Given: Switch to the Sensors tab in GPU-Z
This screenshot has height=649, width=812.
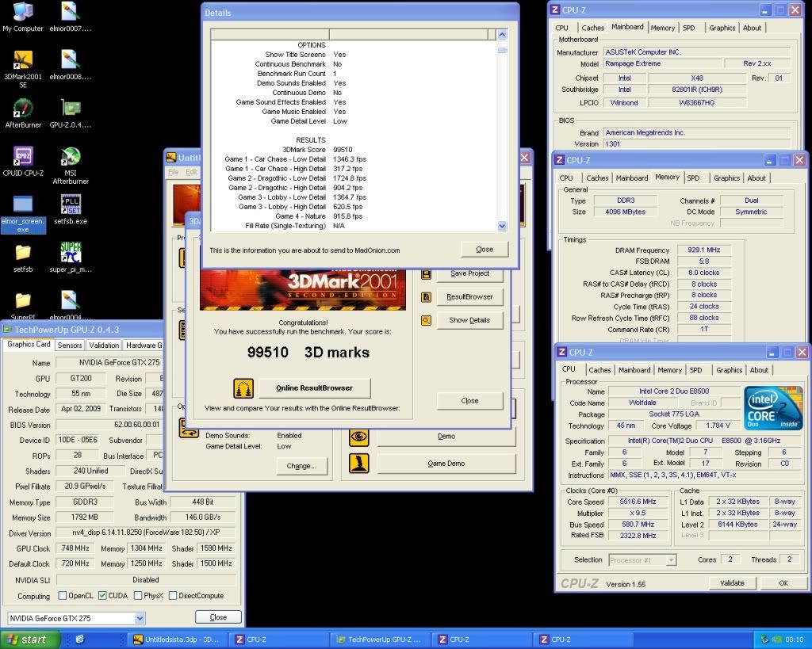Looking at the screenshot, I should tap(70, 345).
